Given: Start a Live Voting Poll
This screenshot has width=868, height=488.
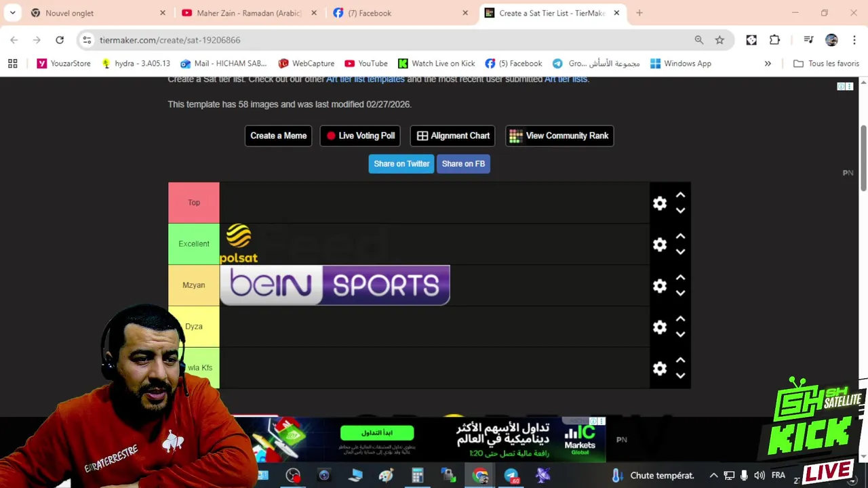Looking at the screenshot, I should pos(359,136).
